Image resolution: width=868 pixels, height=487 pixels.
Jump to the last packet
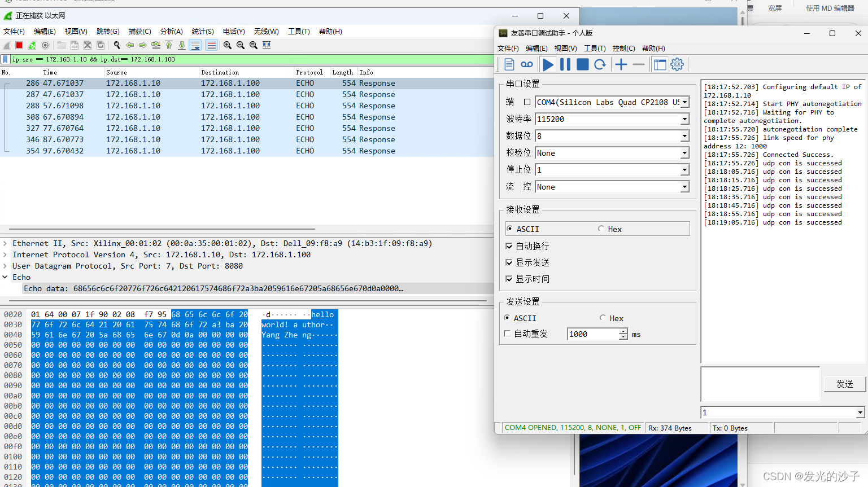[182, 45]
